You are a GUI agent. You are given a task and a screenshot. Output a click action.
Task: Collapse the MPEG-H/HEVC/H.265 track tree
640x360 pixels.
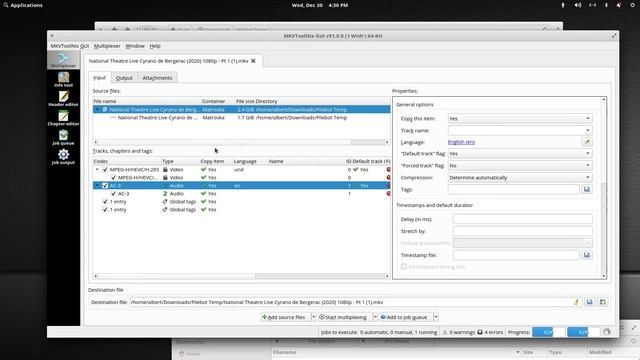[x=97, y=169]
